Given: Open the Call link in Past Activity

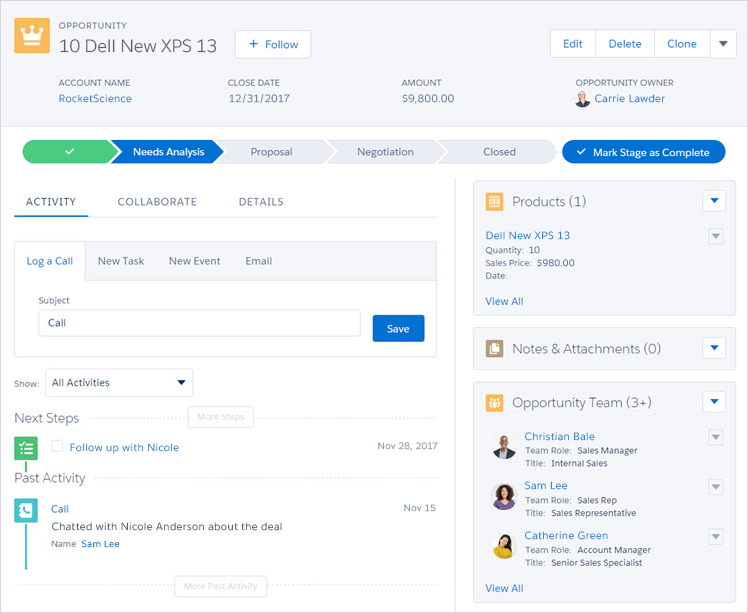Looking at the screenshot, I should pyautogui.click(x=60, y=509).
